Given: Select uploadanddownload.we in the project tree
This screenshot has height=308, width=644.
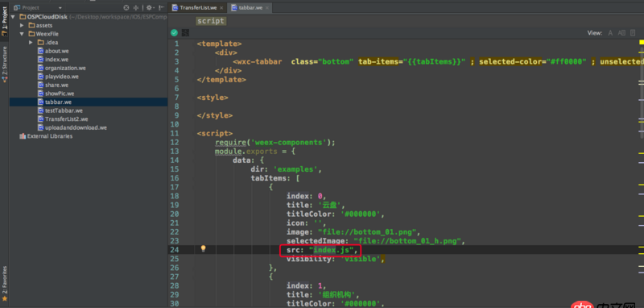Looking at the screenshot, I should (76, 128).
